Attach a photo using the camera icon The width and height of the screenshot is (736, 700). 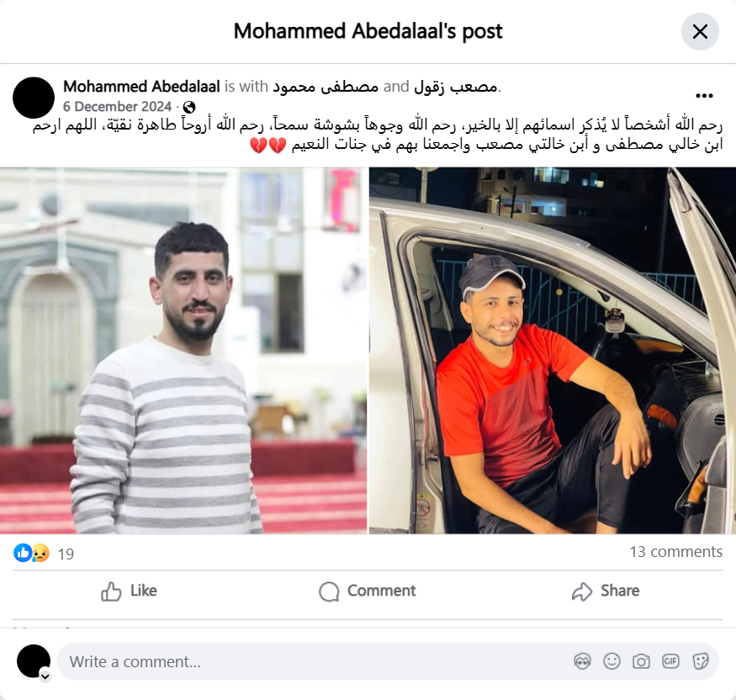point(641,661)
